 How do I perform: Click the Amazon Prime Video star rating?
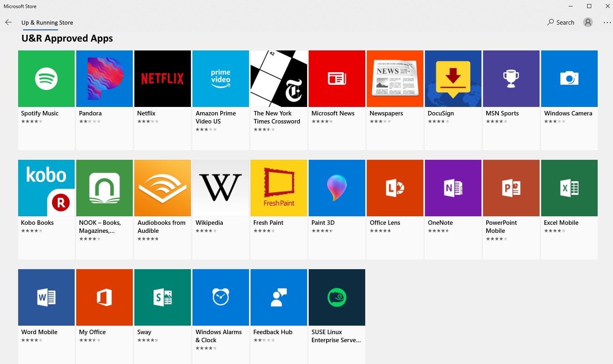[x=206, y=130]
